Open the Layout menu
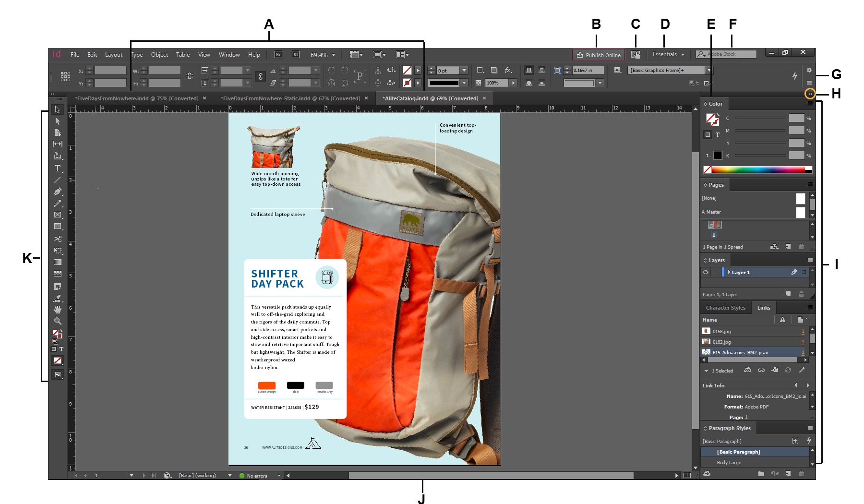The image size is (864, 504). 114,55
